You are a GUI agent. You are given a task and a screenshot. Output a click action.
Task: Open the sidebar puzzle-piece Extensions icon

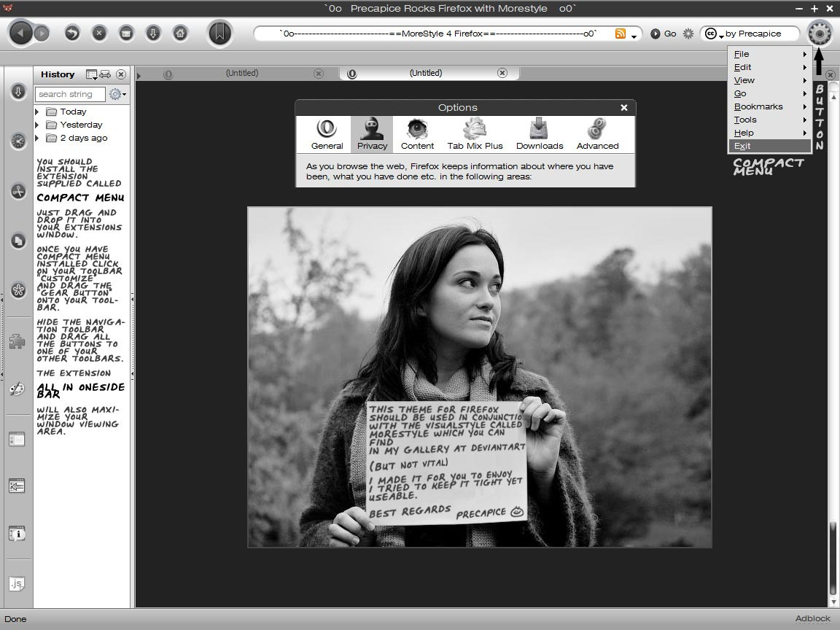click(x=17, y=341)
